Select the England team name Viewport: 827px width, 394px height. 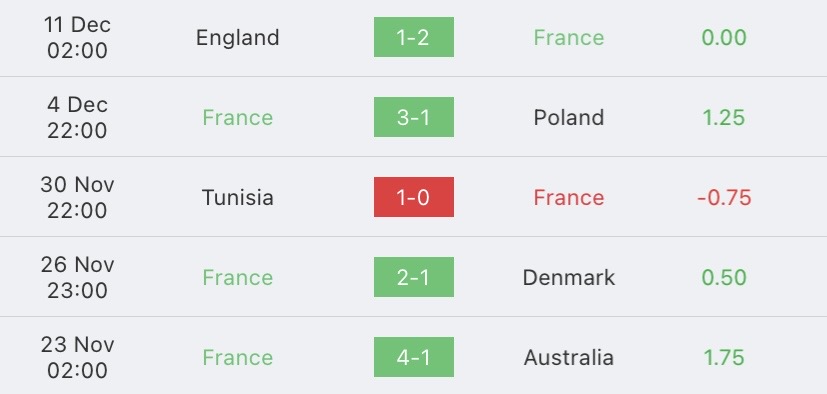click(237, 38)
